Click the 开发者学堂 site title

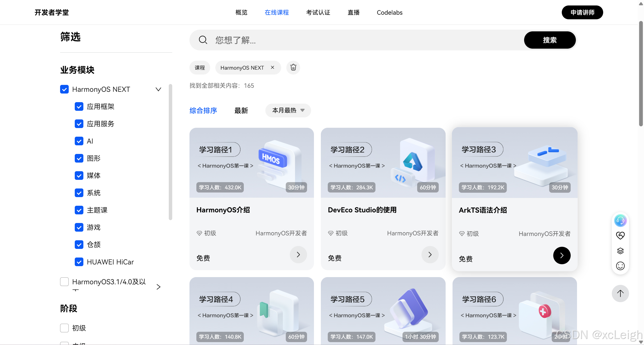click(x=52, y=12)
